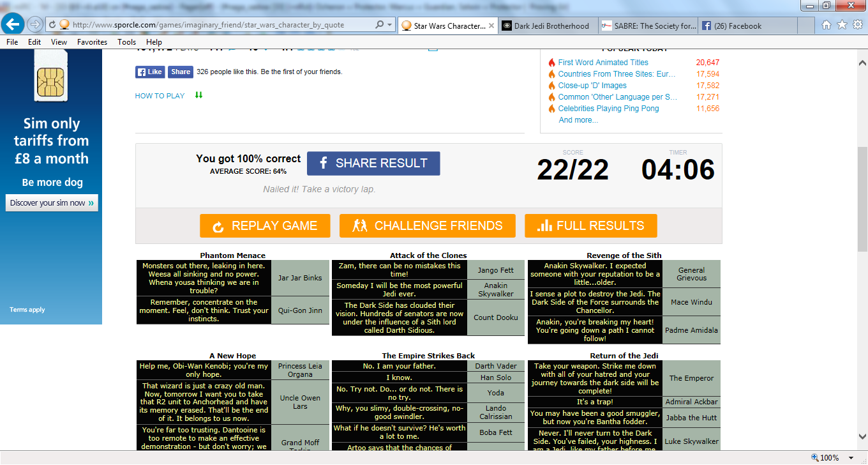Open the Favorites menu
The width and height of the screenshot is (868, 465).
pos(92,42)
